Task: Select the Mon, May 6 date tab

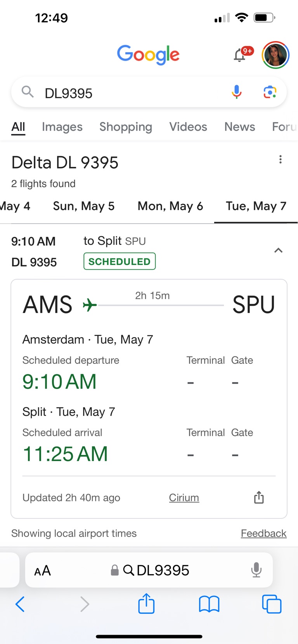Action: click(170, 206)
